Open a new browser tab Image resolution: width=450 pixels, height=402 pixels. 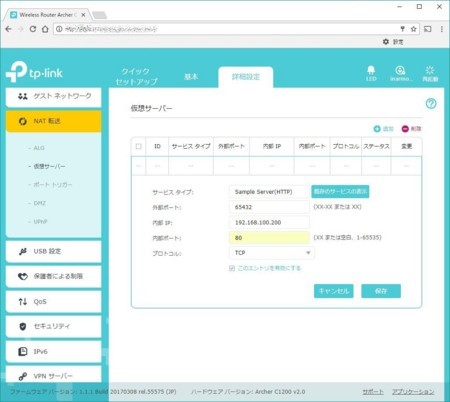click(99, 15)
